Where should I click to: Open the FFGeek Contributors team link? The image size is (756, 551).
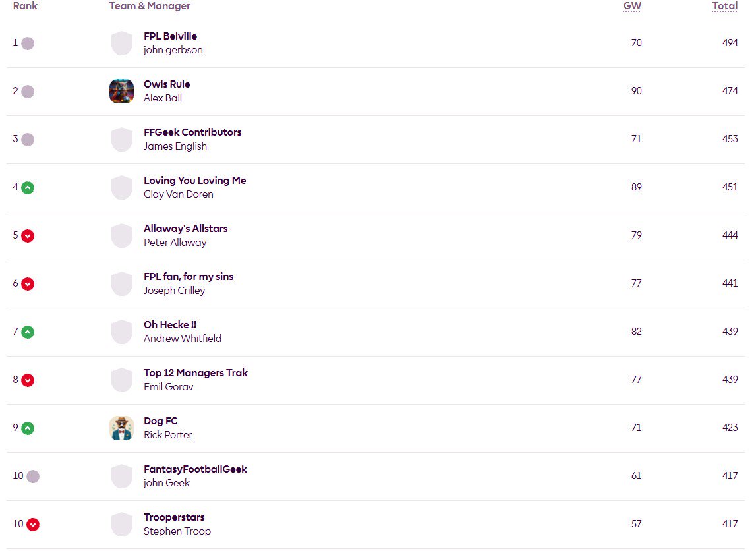pos(192,132)
